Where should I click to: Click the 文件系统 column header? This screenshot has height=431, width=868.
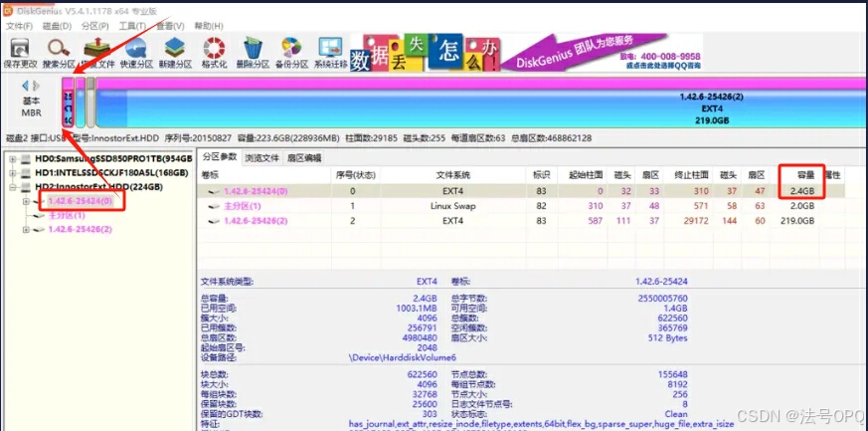(453, 175)
